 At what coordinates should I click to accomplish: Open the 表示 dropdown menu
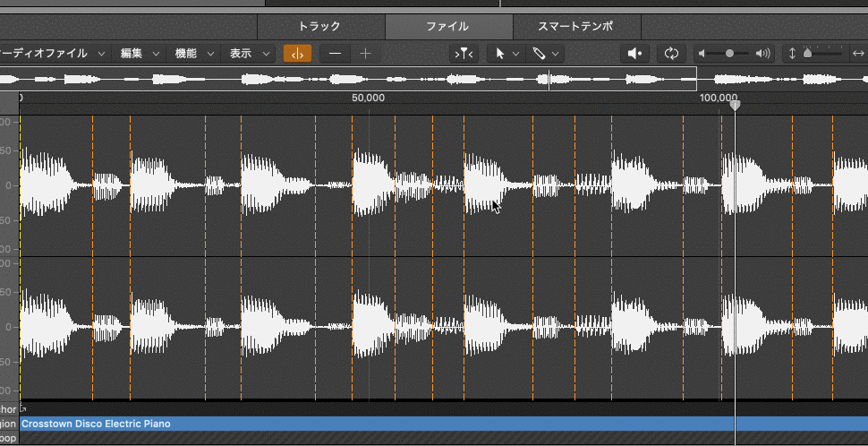[249, 54]
